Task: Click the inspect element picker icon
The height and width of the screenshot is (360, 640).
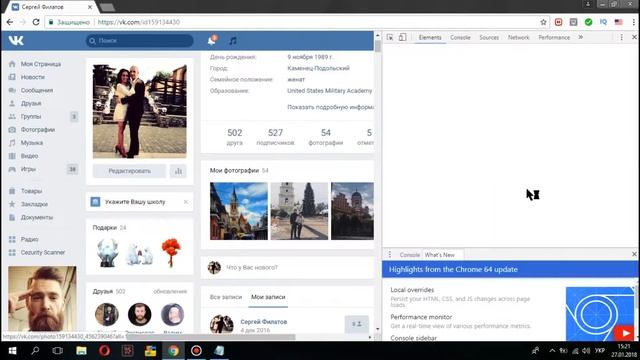Action: [390, 37]
